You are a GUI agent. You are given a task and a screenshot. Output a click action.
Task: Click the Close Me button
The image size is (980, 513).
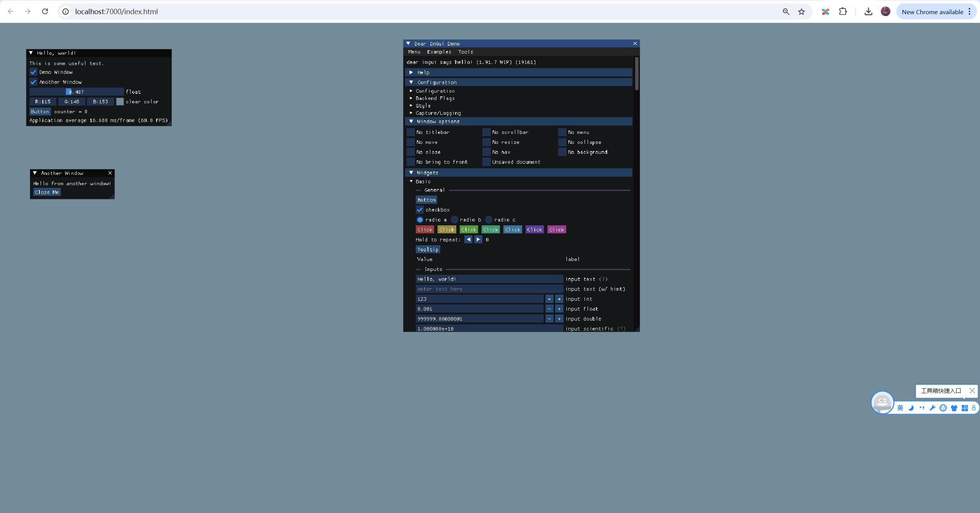(47, 192)
